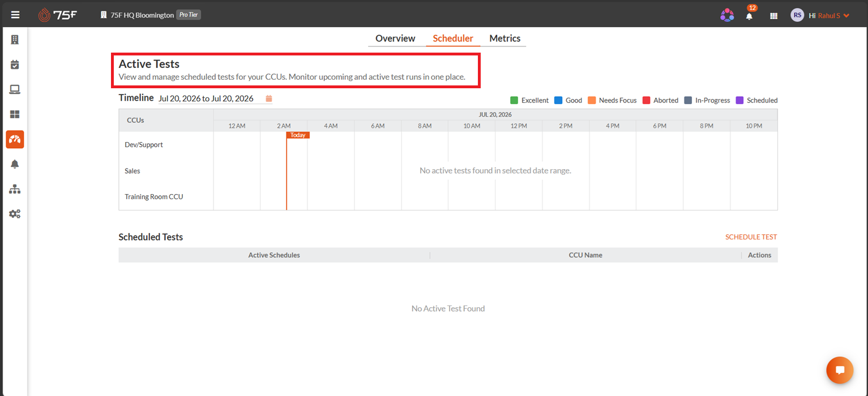This screenshot has width=868, height=396.
Task: Switch to the Overview tab
Action: click(x=395, y=38)
